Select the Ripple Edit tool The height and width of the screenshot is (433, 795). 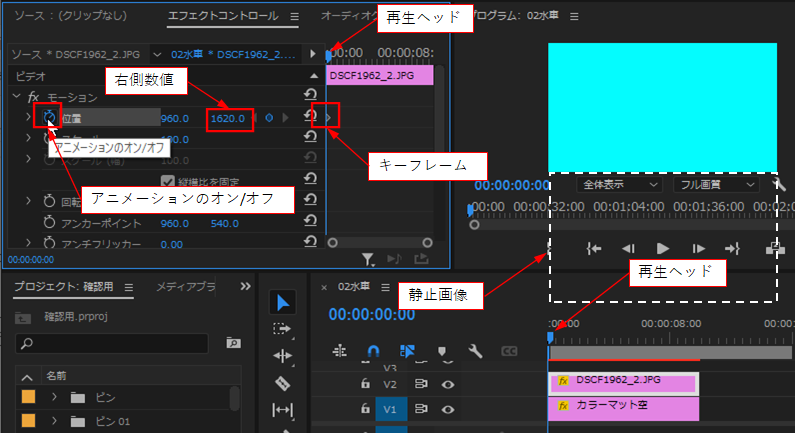[x=282, y=356]
